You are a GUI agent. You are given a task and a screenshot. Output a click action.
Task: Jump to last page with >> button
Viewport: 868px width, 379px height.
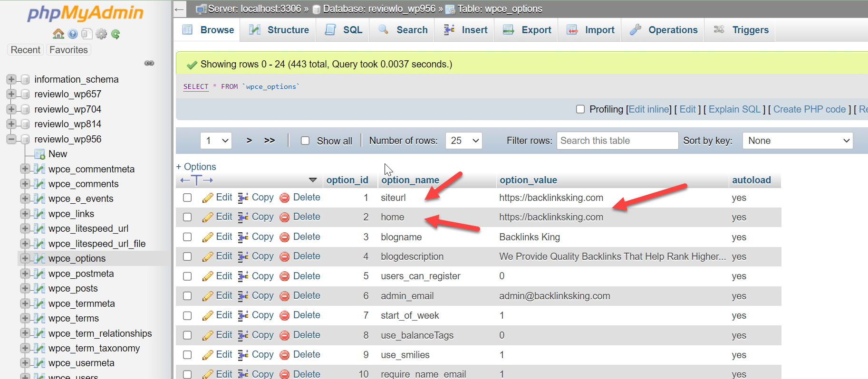coord(270,141)
